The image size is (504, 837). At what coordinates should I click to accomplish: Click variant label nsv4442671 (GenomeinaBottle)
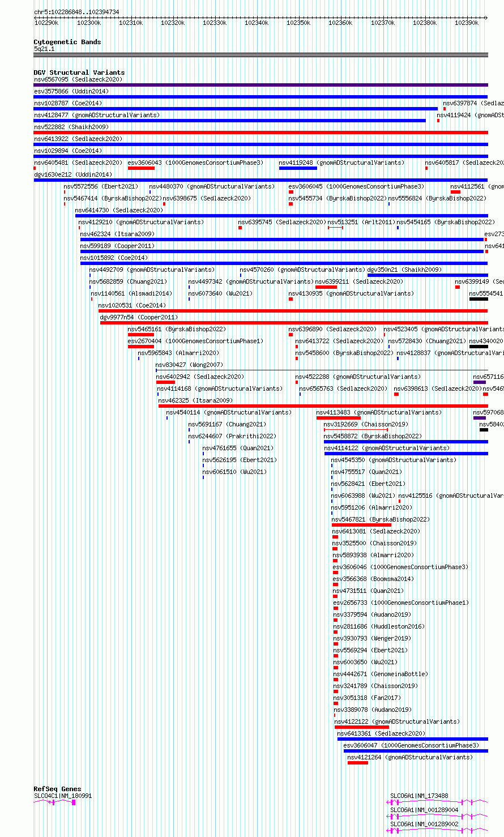(x=381, y=674)
